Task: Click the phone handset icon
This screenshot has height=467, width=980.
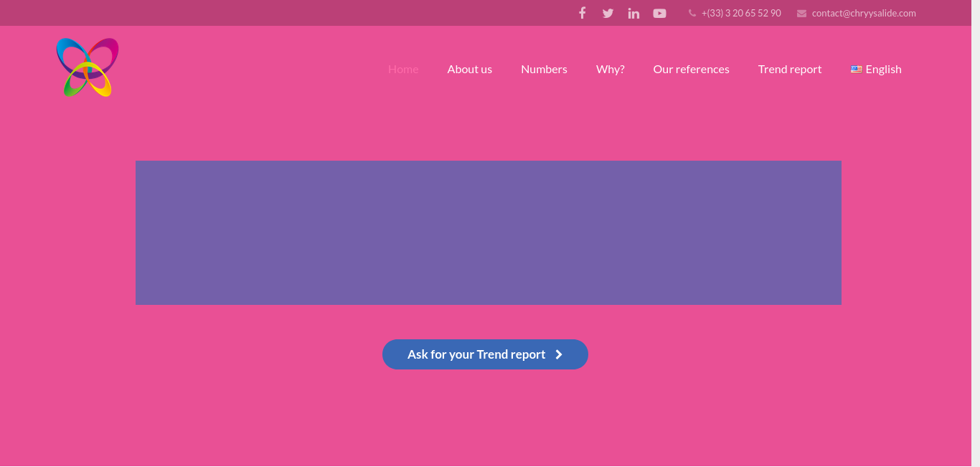Action: pos(692,13)
